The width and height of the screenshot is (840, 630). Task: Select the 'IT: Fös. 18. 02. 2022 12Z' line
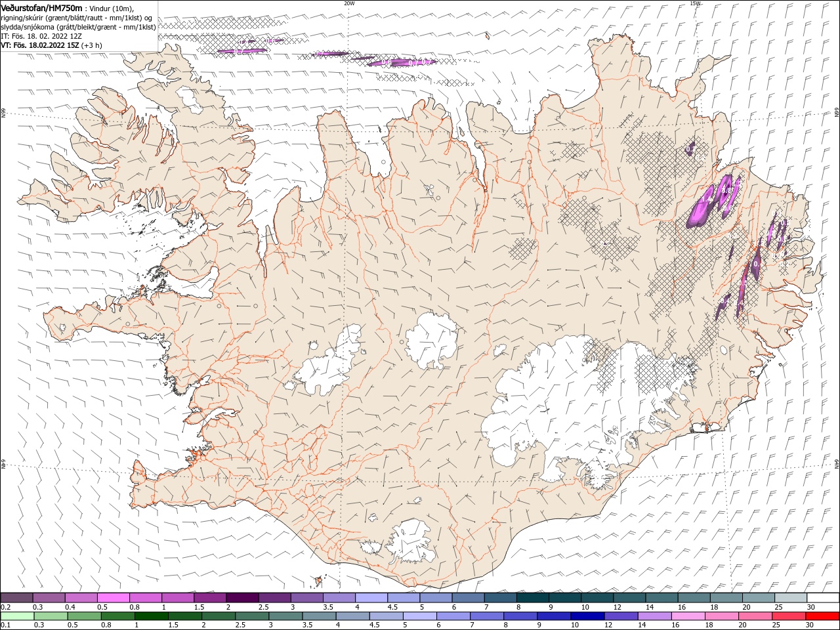41,36
